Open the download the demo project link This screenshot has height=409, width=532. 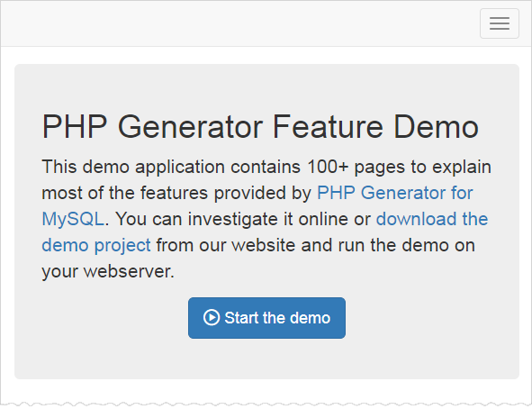tap(431, 219)
